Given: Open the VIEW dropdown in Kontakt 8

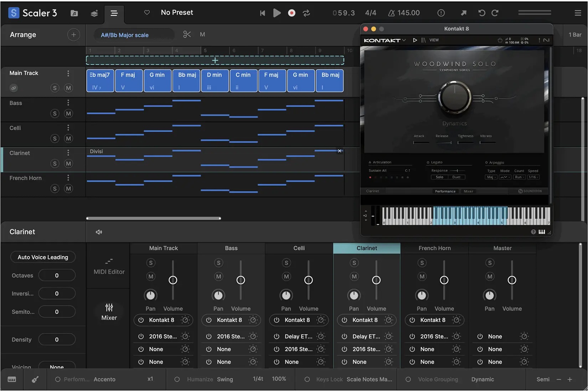Looking at the screenshot, I should point(434,40).
